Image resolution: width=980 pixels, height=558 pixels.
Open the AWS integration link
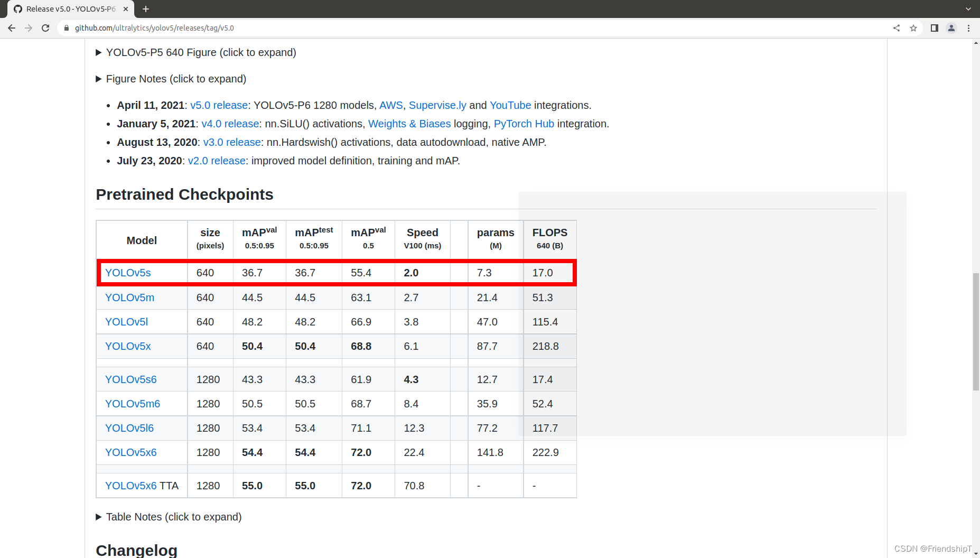click(x=391, y=105)
